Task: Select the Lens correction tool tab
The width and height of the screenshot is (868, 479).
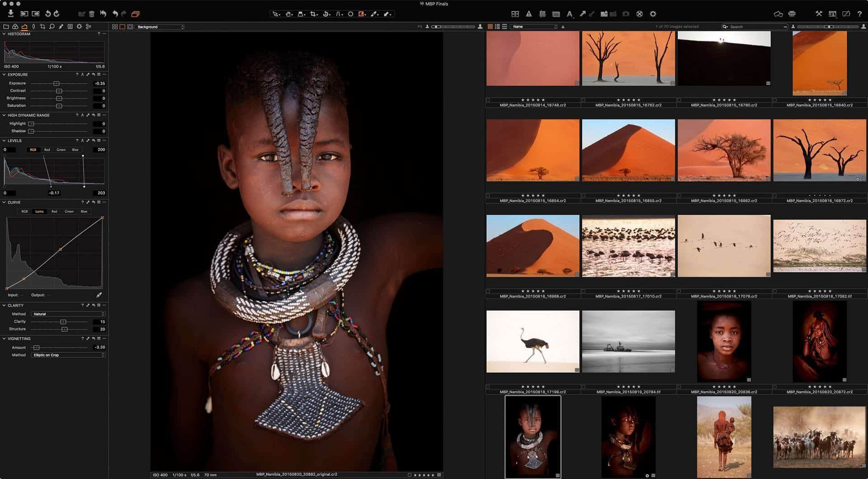Action: tap(33, 27)
